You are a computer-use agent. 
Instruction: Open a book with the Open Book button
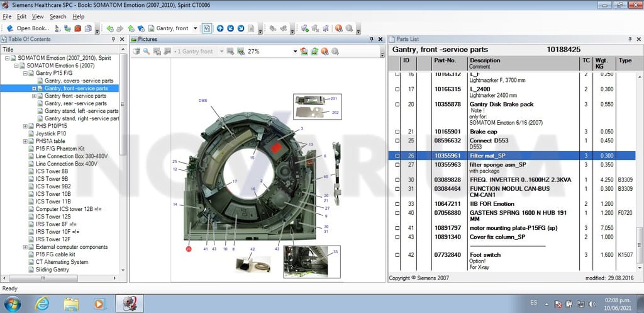point(28,28)
